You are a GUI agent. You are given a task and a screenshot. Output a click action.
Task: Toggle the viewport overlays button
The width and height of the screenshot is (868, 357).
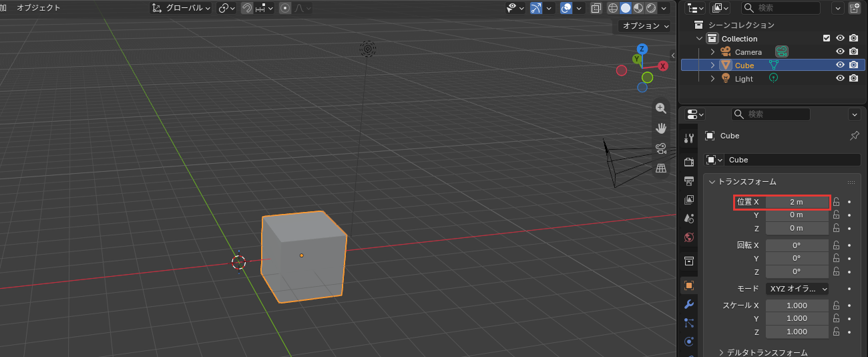click(566, 8)
